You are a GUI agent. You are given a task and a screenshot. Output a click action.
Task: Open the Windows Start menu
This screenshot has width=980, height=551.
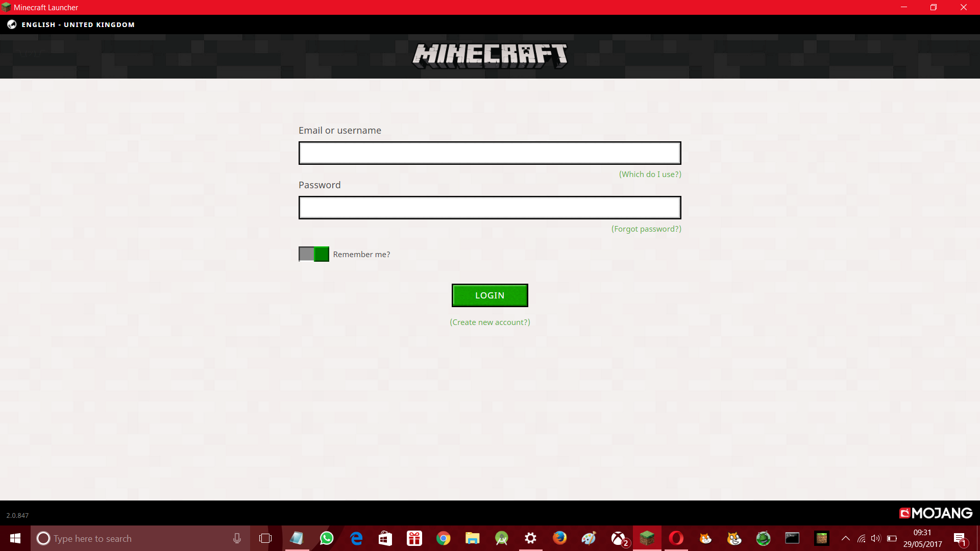15,538
